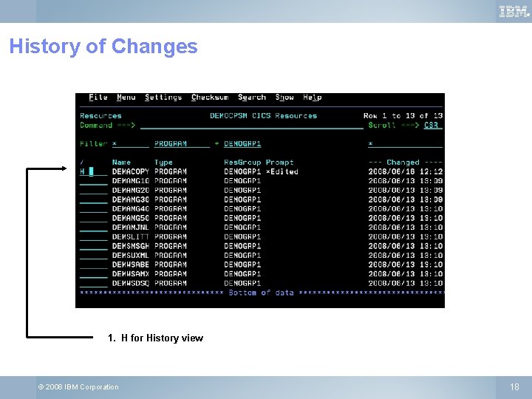Click line command field for DEMAMG40

tap(93, 208)
